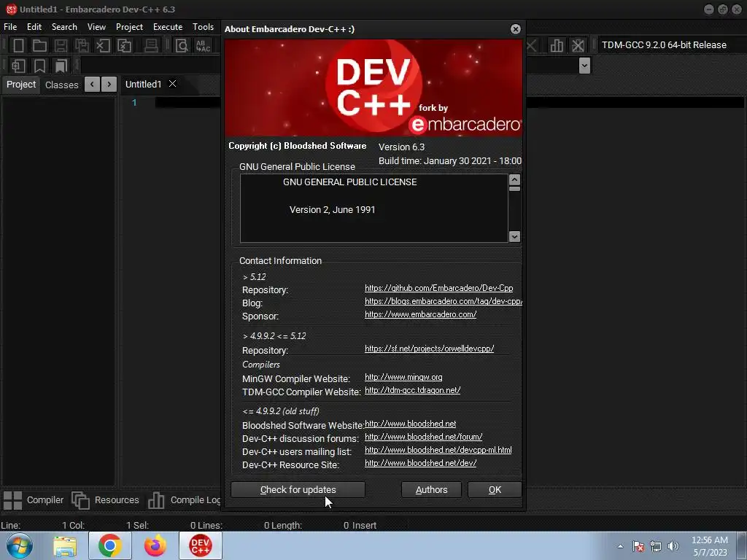Open the www.mingw.org link
This screenshot has width=747, height=560.
tap(403, 377)
